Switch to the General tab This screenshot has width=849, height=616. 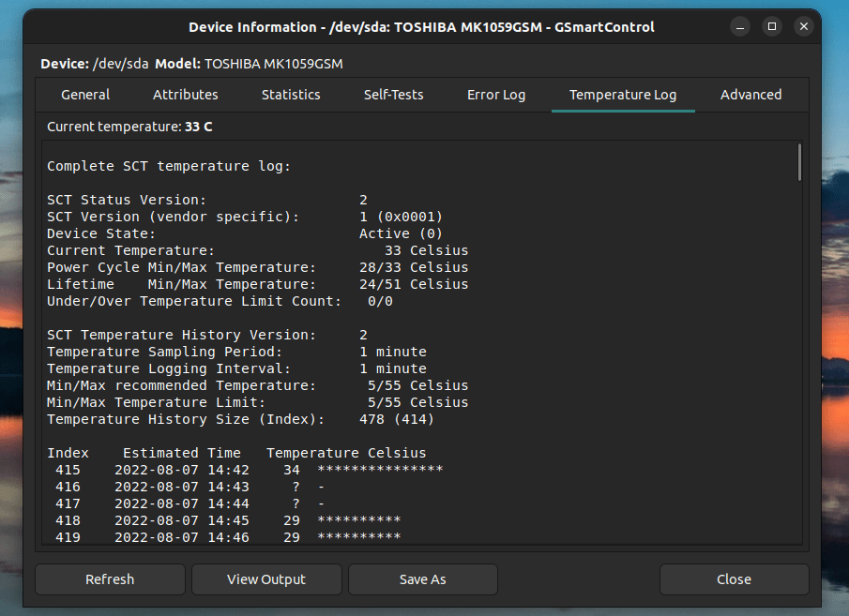click(x=85, y=95)
